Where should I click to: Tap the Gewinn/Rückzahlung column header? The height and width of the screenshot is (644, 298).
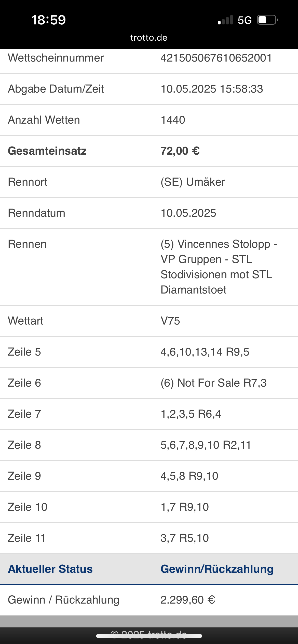pos(217,569)
